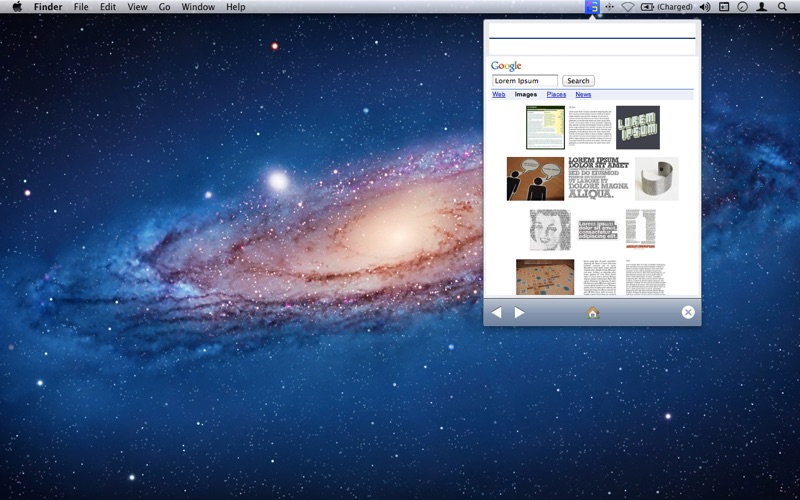
Task: Open the first-row plain text page thumbnail
Action: coord(590,128)
